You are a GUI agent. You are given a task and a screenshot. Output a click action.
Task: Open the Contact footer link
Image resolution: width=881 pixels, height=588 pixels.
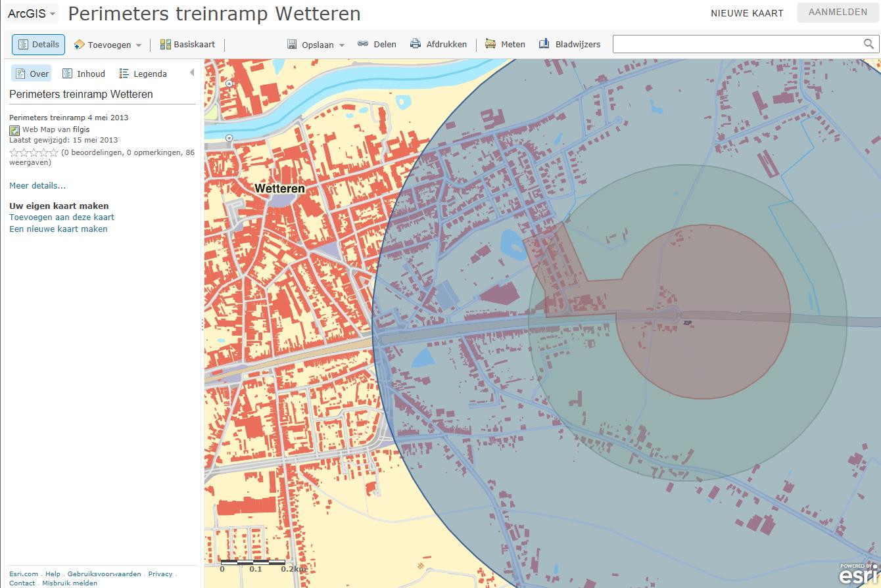22,583
